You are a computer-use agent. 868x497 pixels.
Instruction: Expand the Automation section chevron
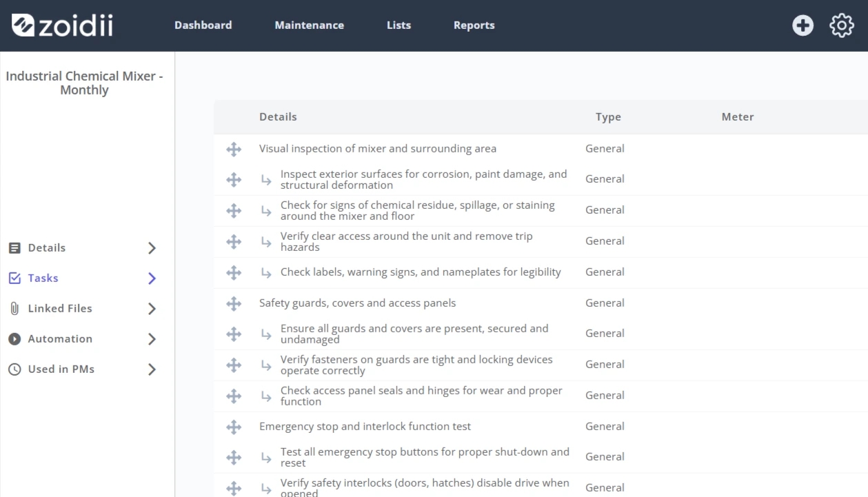pos(152,339)
